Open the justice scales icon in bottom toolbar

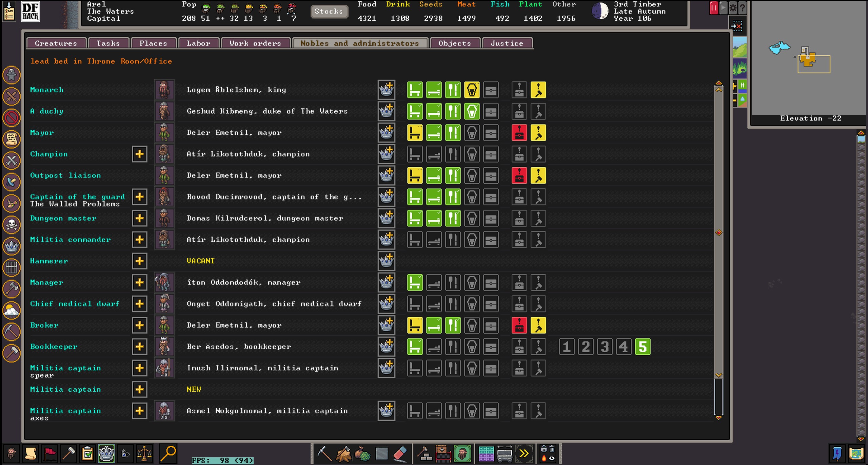[144, 453]
